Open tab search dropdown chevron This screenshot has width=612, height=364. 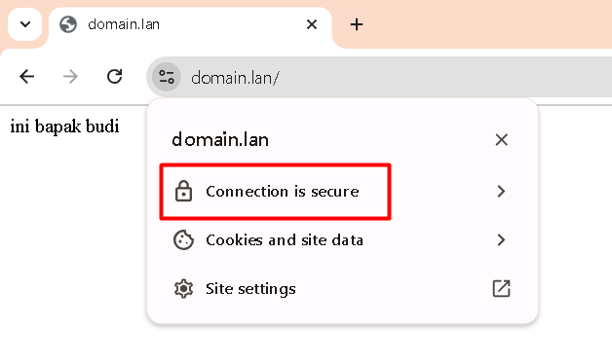[x=25, y=24]
